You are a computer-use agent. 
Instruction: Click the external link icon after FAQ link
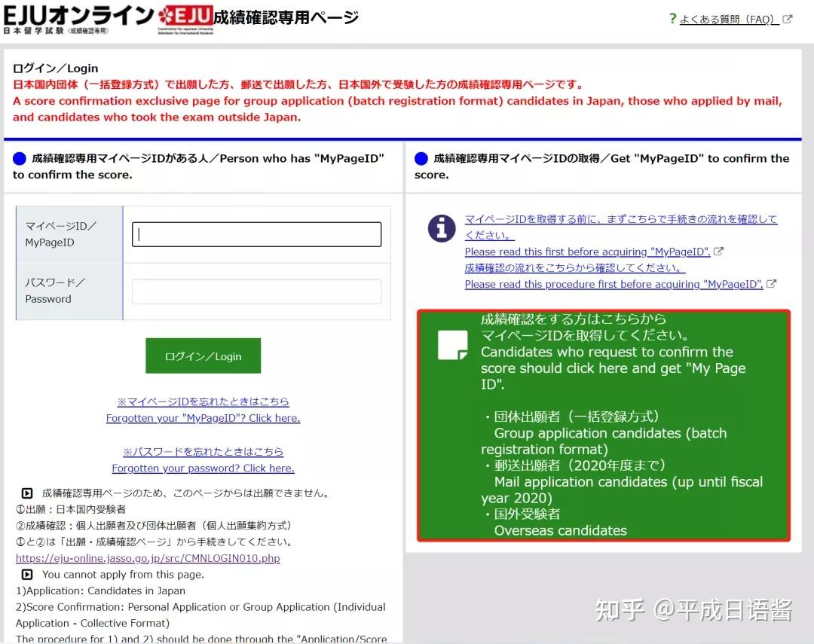787,20
